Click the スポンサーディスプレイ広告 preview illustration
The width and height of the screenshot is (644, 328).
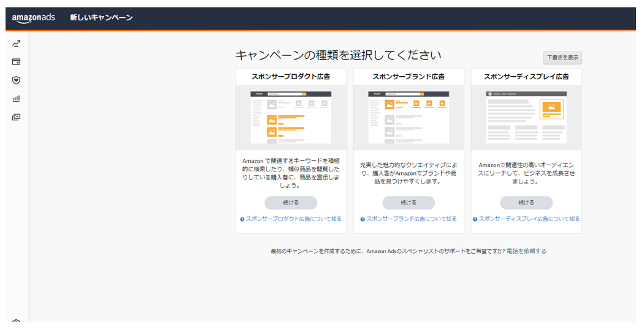click(526, 117)
